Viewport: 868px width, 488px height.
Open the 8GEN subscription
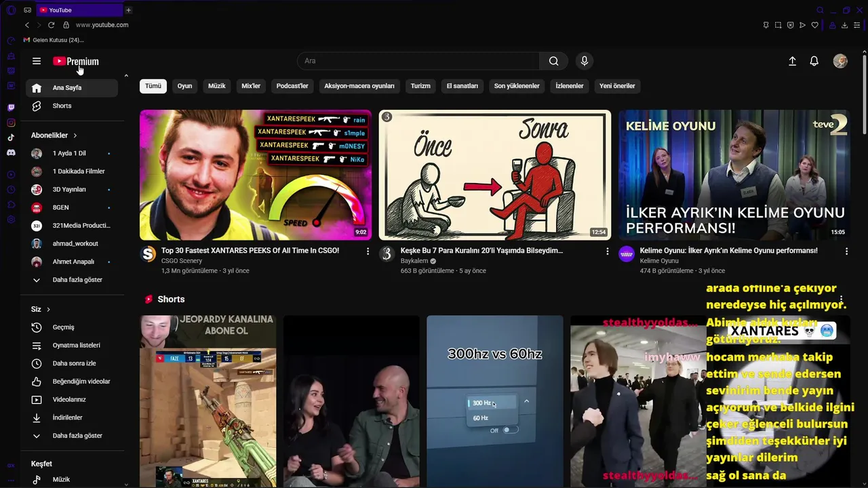tap(72, 207)
